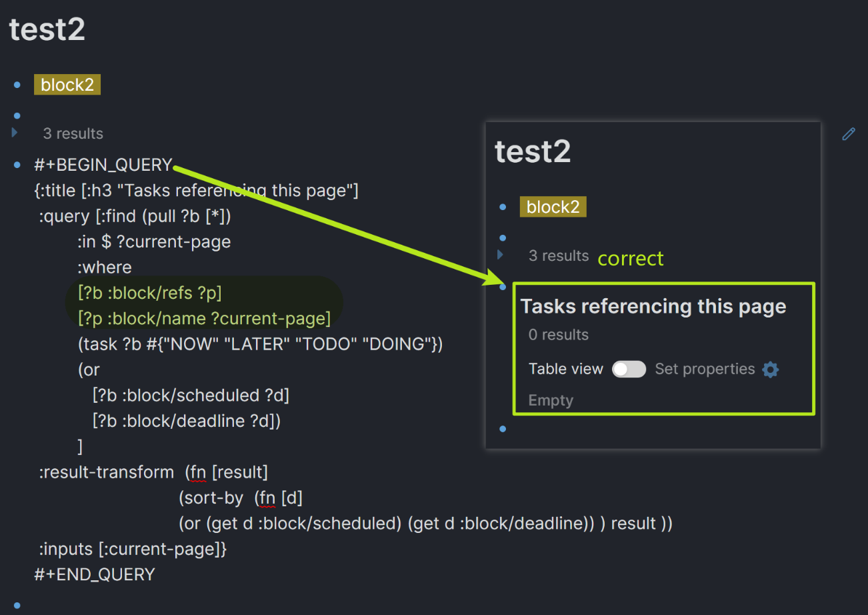Click the bullet beside the BEGIN_QUERY block
868x615 pixels.
coord(16,165)
